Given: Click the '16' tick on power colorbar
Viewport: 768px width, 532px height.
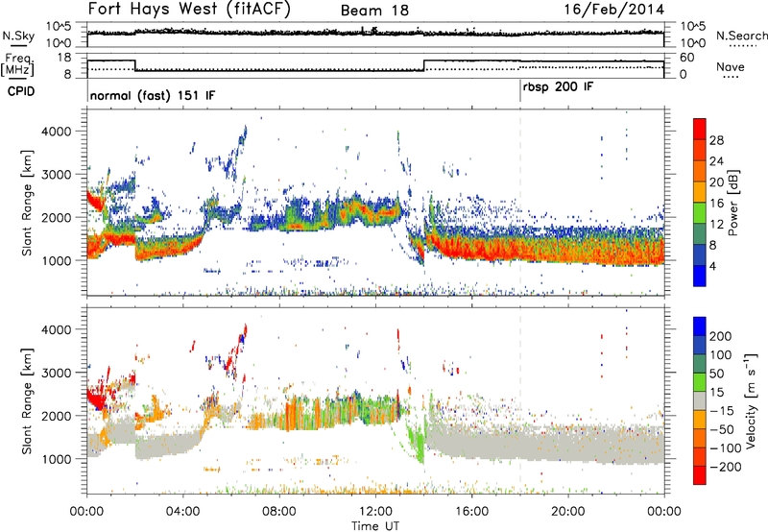Looking at the screenshot, I should click(x=716, y=204).
